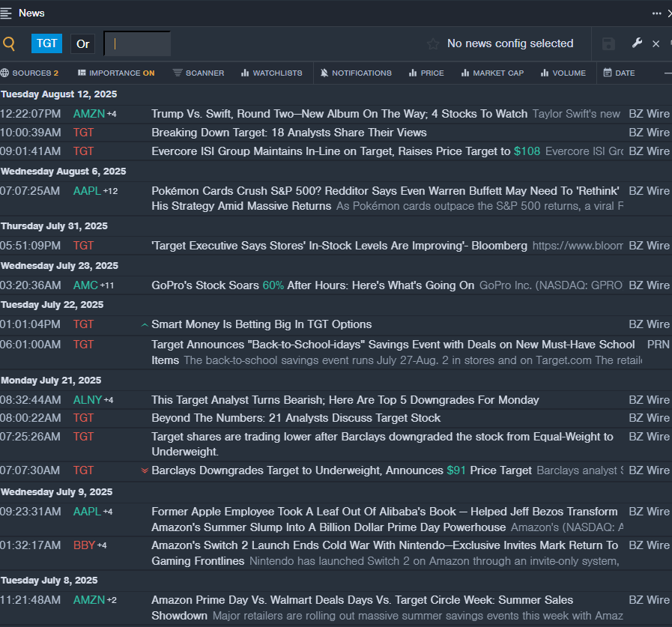Open the Market Cap filter
672x627 pixels.
tap(492, 73)
